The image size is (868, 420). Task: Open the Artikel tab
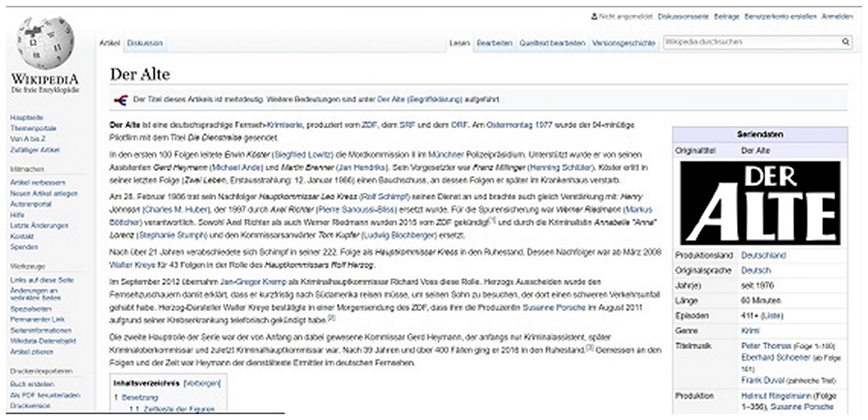[x=110, y=43]
